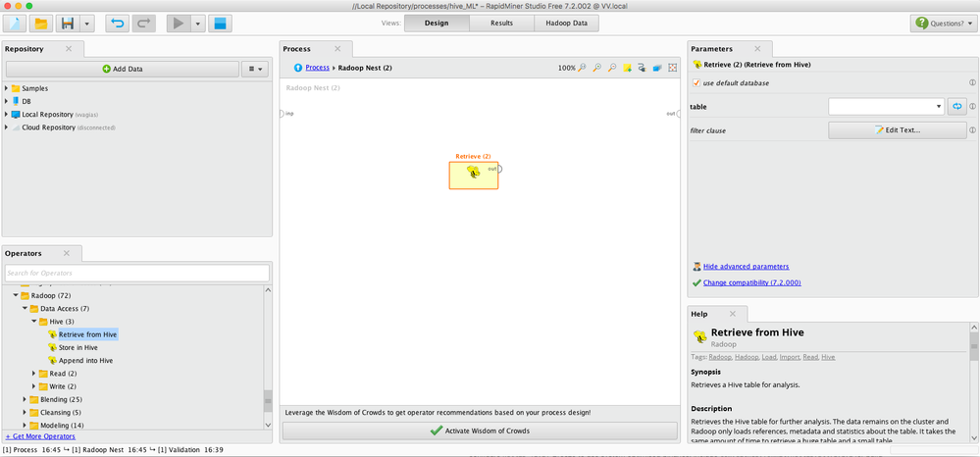Toggle the use default database checkbox
Screen dimensions: 980x457
(696, 82)
